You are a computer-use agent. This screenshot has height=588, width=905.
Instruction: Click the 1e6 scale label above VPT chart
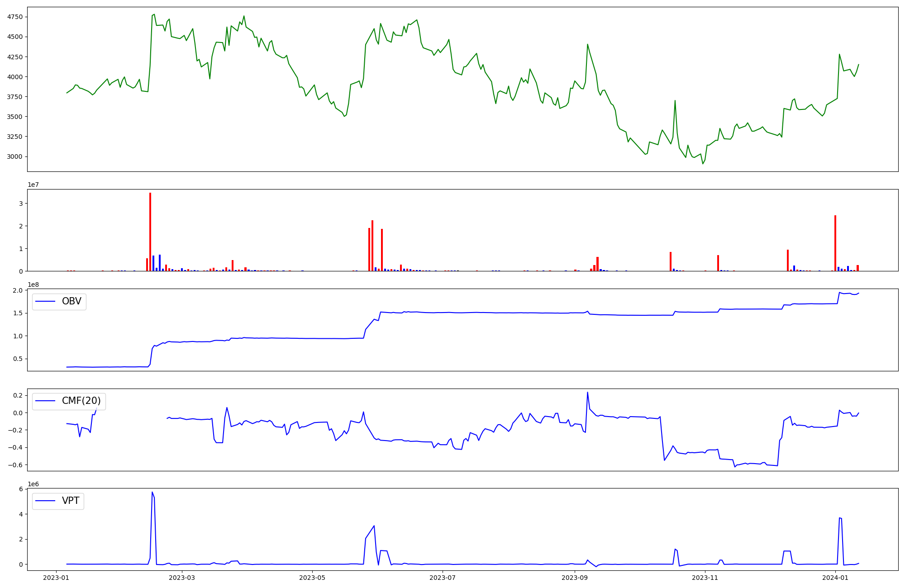pos(33,484)
